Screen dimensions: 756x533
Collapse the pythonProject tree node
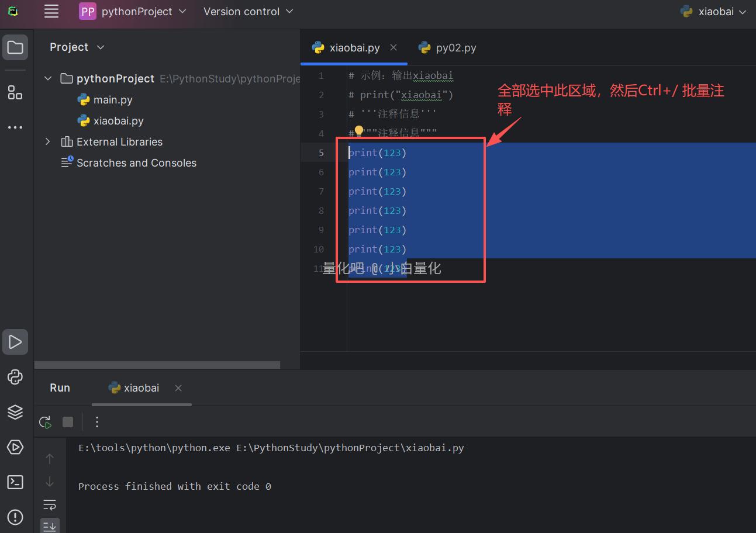click(x=48, y=78)
